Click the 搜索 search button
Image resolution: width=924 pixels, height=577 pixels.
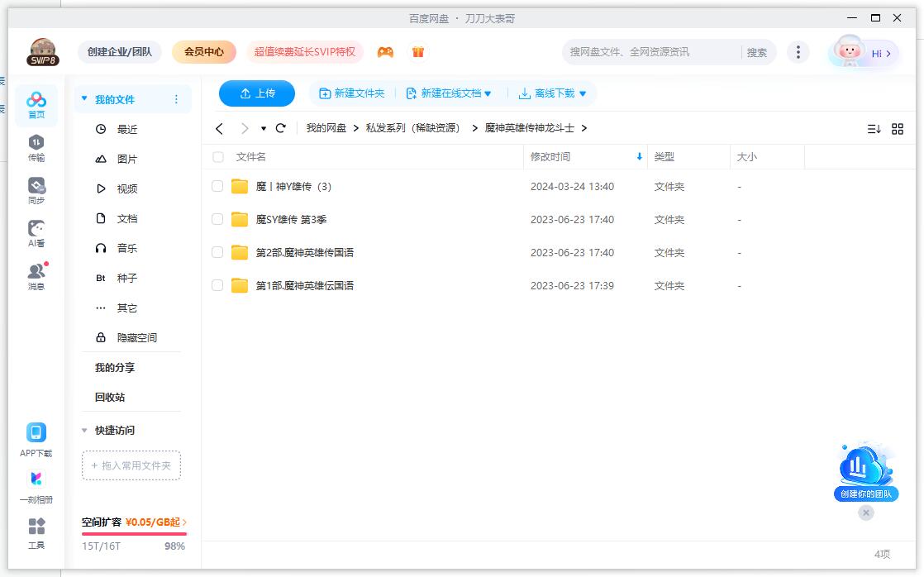[x=757, y=52]
